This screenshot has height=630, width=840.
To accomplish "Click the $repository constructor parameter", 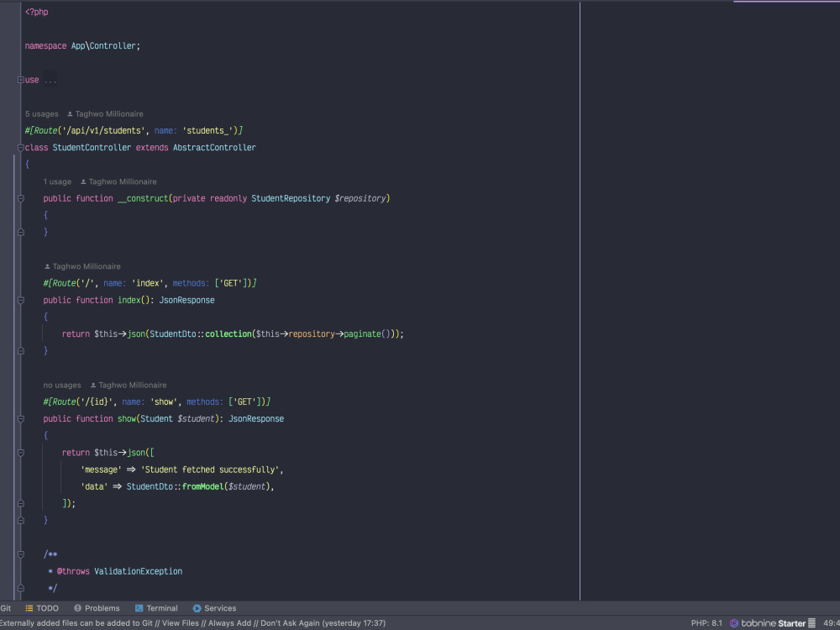I will [360, 198].
